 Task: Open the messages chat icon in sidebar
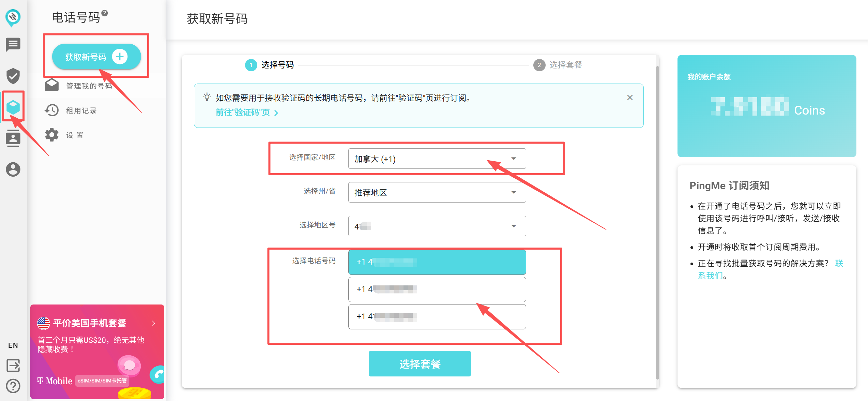click(13, 45)
